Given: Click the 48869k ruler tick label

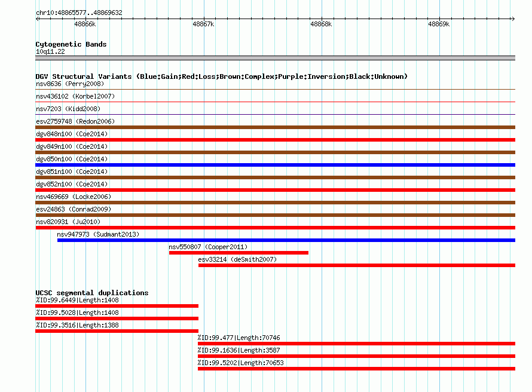Looking at the screenshot, I should (439, 24).
